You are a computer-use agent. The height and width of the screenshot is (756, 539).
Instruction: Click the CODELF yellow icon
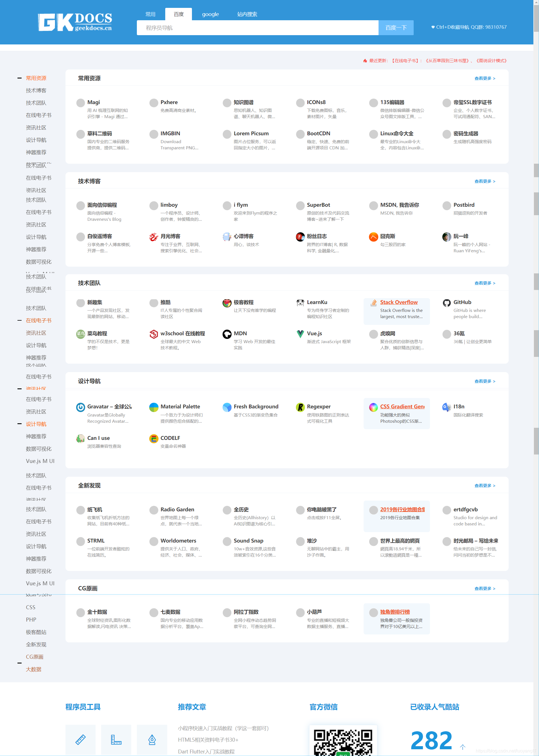[154, 438]
